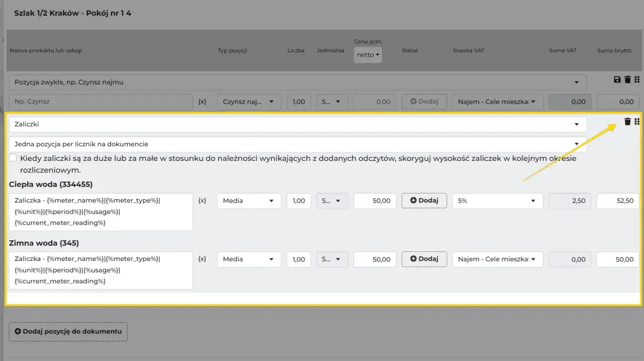Enable the advance payment correction checkbox
Image resolution: width=644 pixels, height=361 pixels.
coord(13,158)
